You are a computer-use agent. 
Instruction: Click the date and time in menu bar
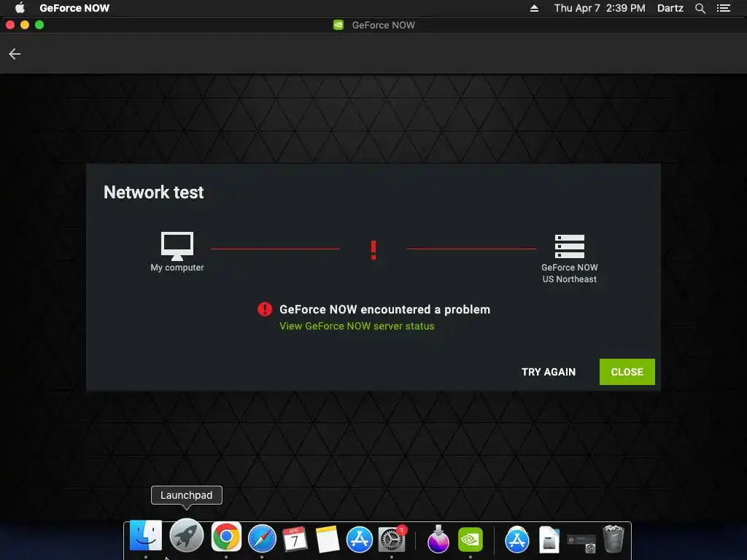[x=600, y=8]
